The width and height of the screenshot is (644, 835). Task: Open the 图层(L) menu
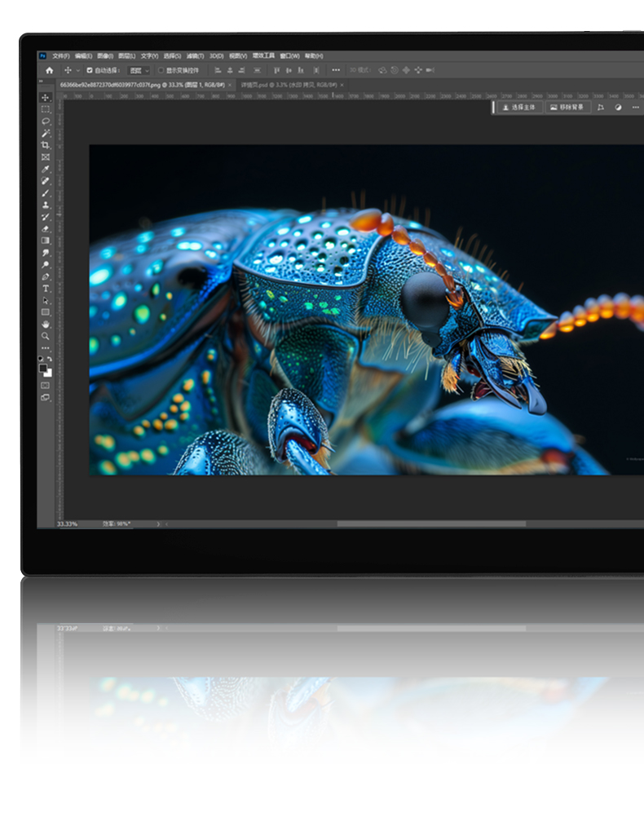(126, 56)
